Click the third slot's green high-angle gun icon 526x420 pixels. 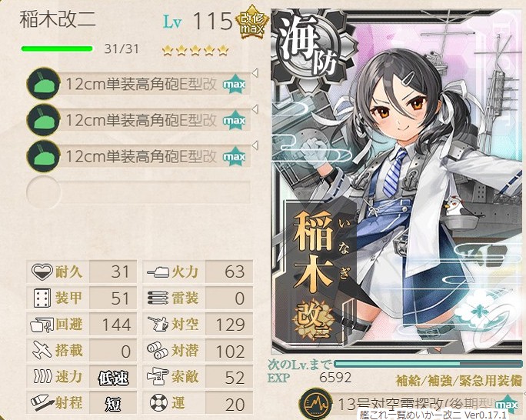(x=43, y=156)
